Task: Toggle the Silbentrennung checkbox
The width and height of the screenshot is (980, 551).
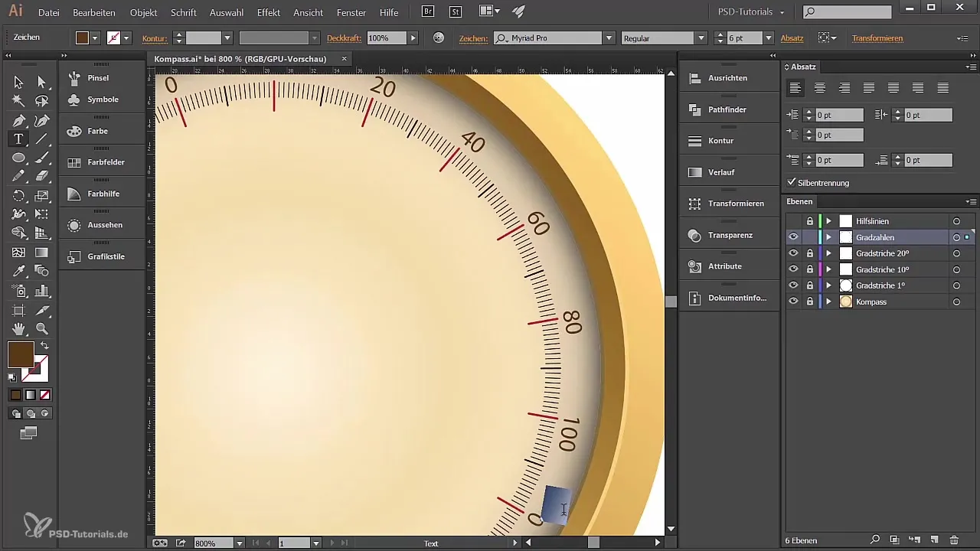Action: click(x=792, y=183)
